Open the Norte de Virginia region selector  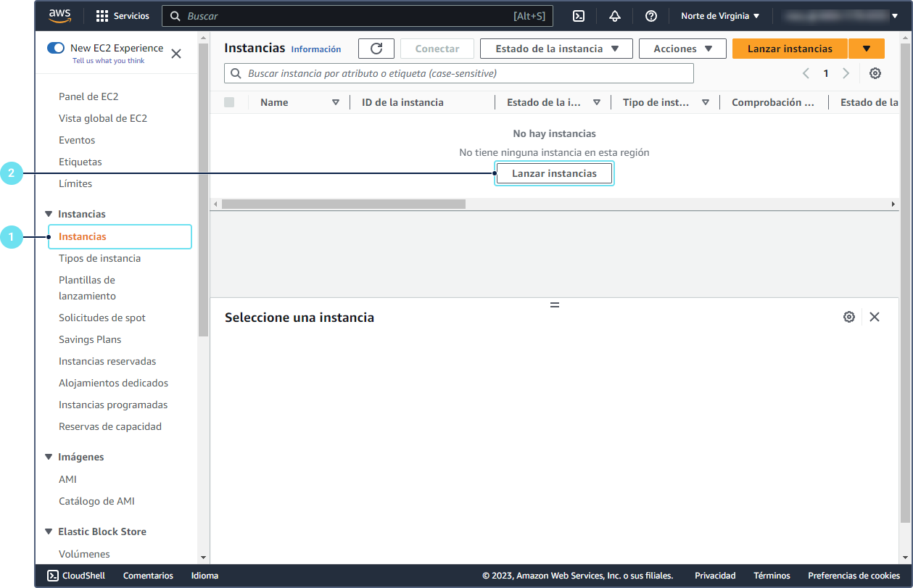coord(720,16)
